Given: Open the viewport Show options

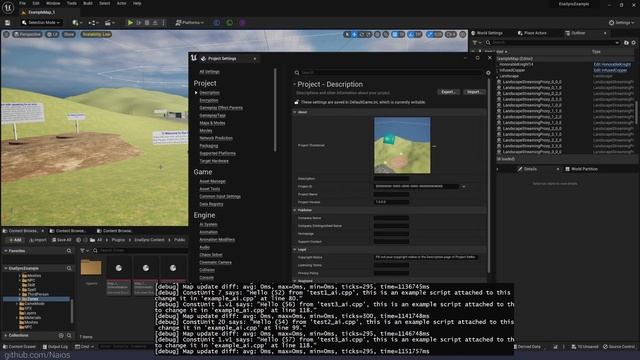Looking at the screenshot, I should 69,34.
